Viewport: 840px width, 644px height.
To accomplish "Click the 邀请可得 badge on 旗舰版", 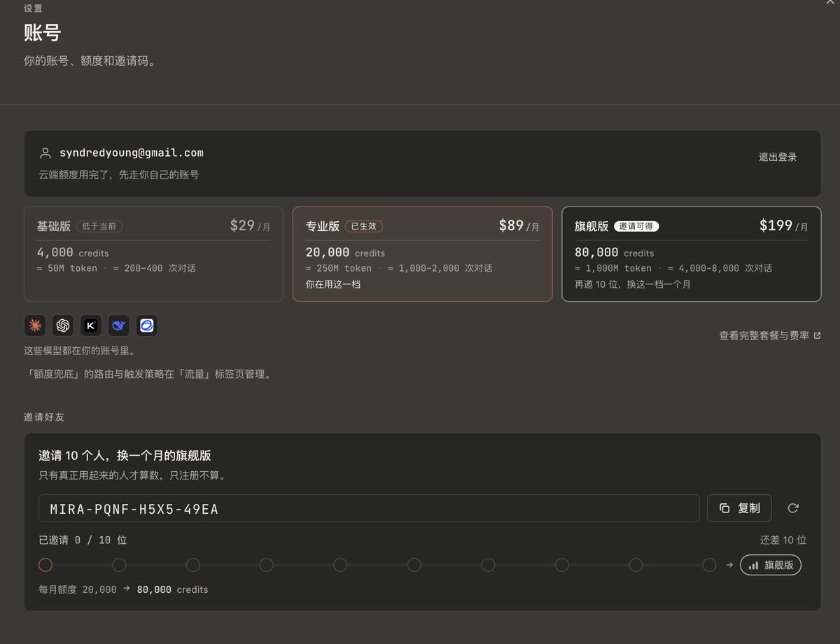I will pos(636,226).
